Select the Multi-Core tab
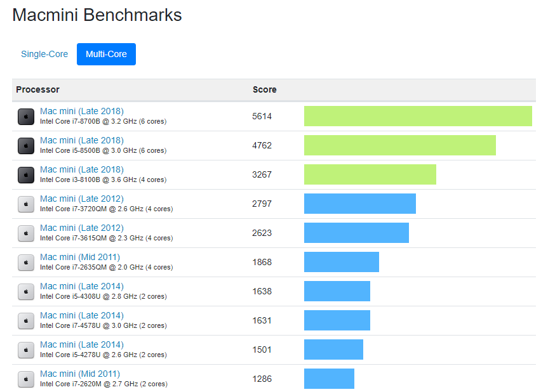 coord(106,54)
